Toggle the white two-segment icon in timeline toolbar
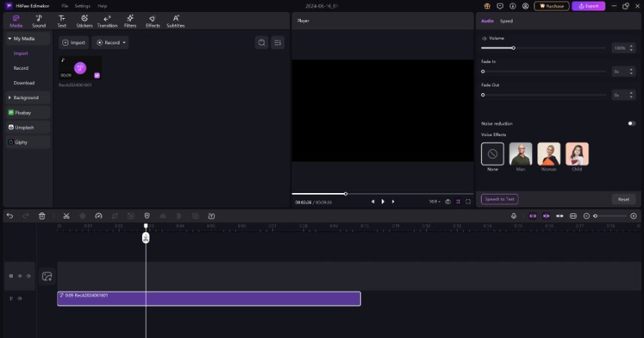The height and width of the screenshot is (338, 644). (x=559, y=216)
